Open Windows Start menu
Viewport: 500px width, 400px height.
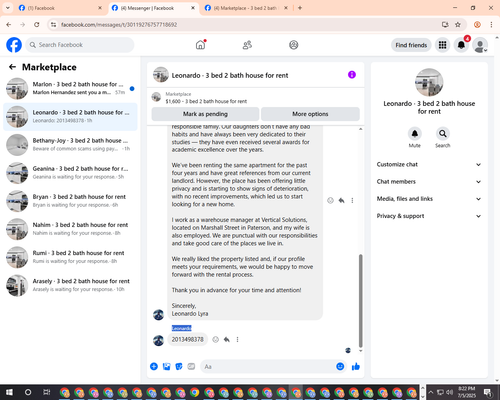tap(9, 392)
